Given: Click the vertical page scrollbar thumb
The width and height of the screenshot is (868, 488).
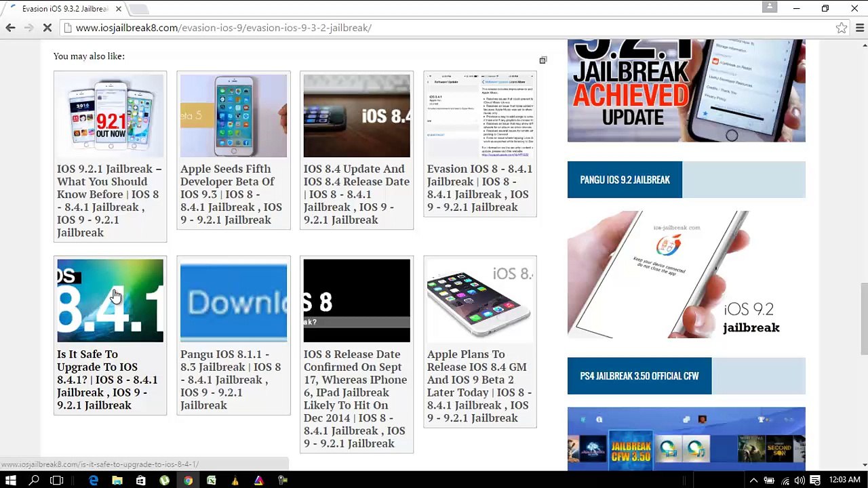Looking at the screenshot, I should 863,318.
